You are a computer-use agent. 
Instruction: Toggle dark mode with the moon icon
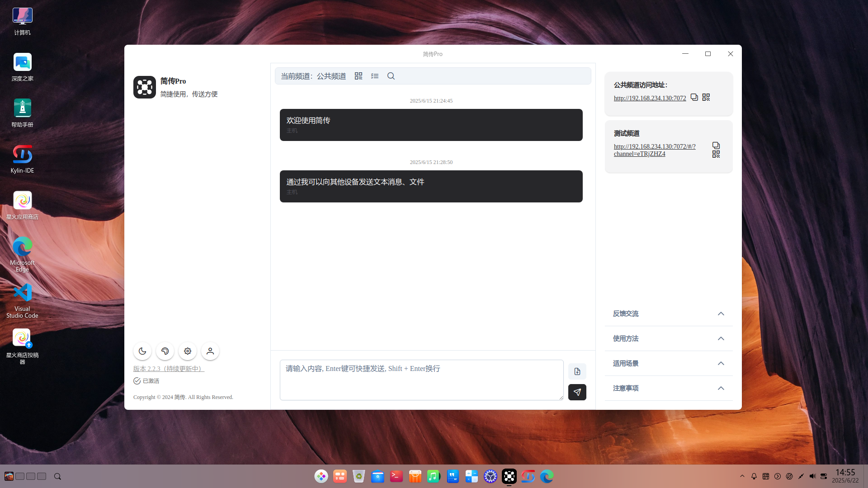tap(142, 351)
